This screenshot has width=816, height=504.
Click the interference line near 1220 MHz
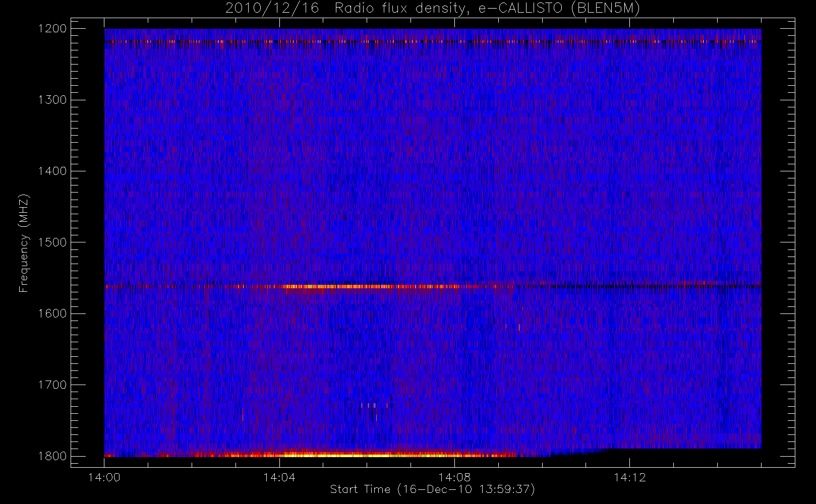pos(433,41)
